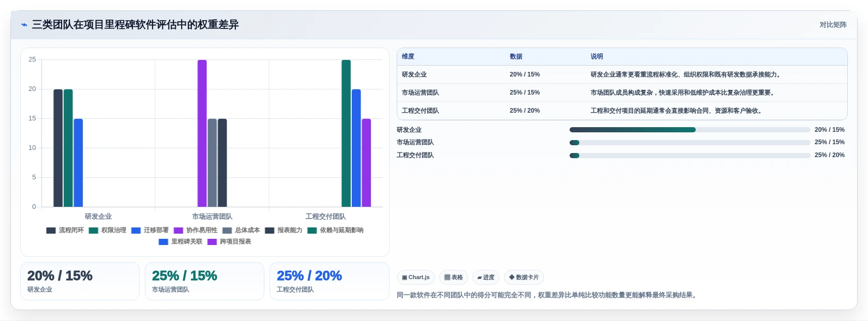Select the description starting 研发企业通常更看重
This screenshot has width=868, height=321.
pyautogui.click(x=685, y=75)
